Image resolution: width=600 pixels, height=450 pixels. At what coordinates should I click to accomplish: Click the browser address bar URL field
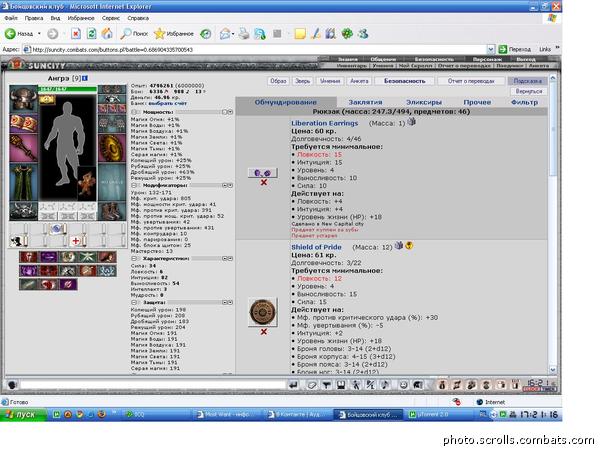pyautogui.click(x=250, y=48)
